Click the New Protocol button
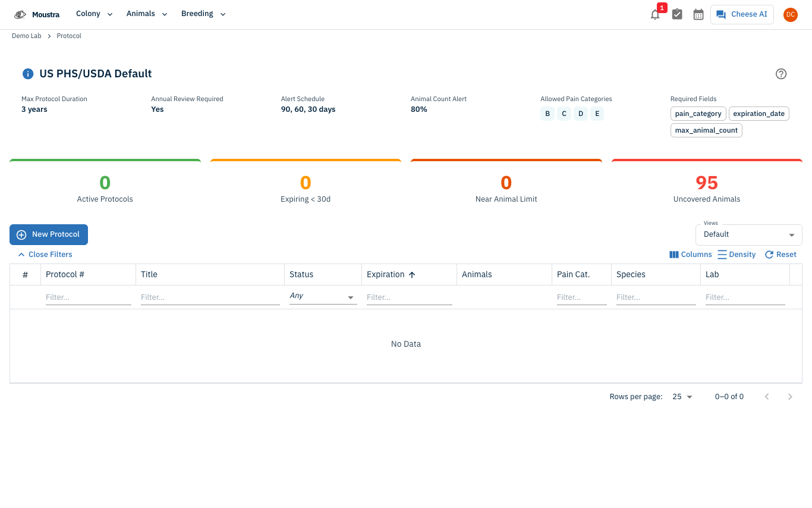Viewport: 812px width, 508px height. coord(49,234)
